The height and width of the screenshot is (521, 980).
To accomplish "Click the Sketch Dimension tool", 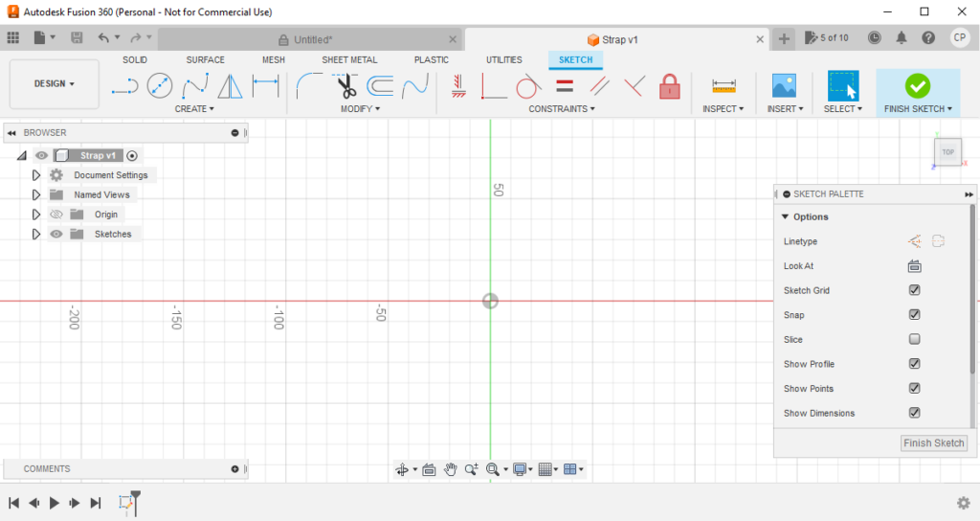I will [x=265, y=87].
